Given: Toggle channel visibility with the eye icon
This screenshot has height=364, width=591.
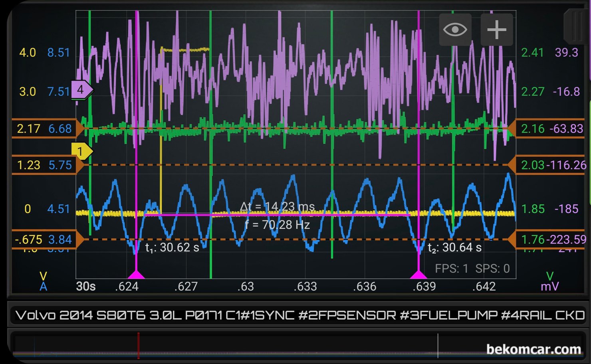Looking at the screenshot, I should [x=455, y=30].
